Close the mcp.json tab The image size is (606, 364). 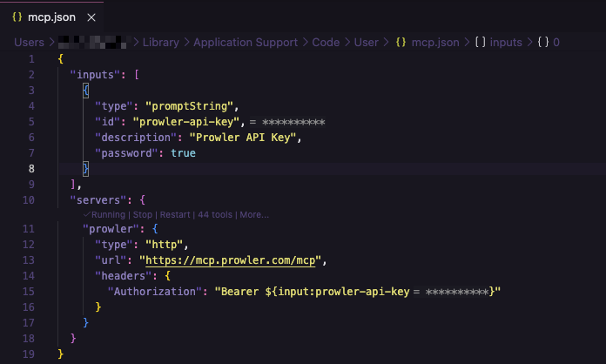point(91,17)
